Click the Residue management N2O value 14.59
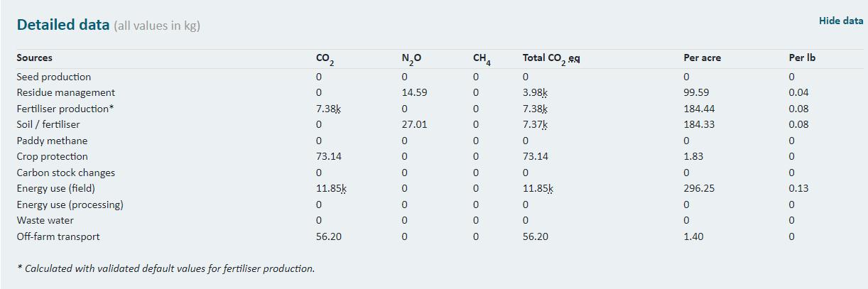The width and height of the screenshot is (868, 289). [414, 92]
